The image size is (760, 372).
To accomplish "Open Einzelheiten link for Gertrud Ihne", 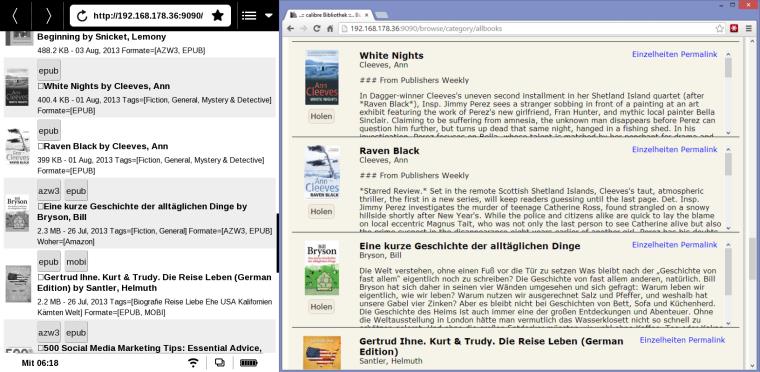I will pos(663,340).
